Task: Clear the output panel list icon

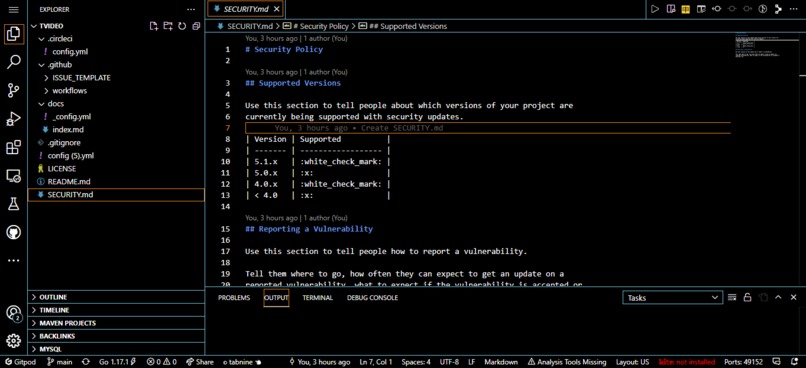Action: click(732, 297)
